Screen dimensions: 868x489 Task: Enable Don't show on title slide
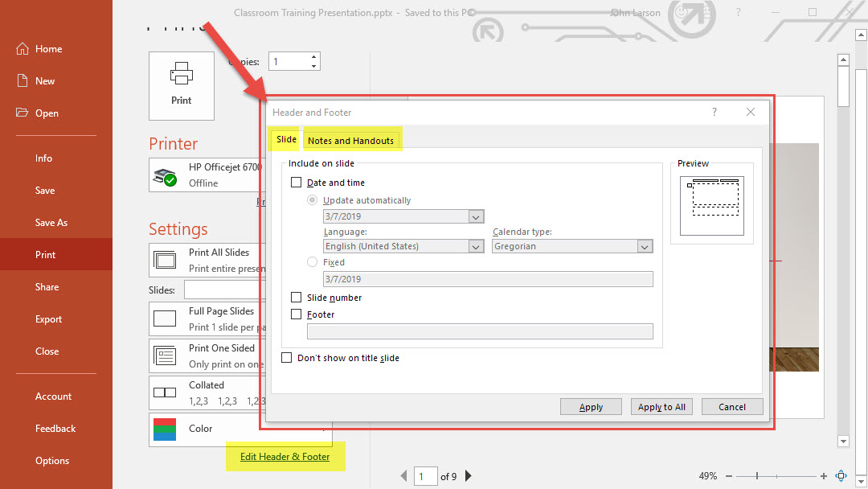tap(287, 358)
